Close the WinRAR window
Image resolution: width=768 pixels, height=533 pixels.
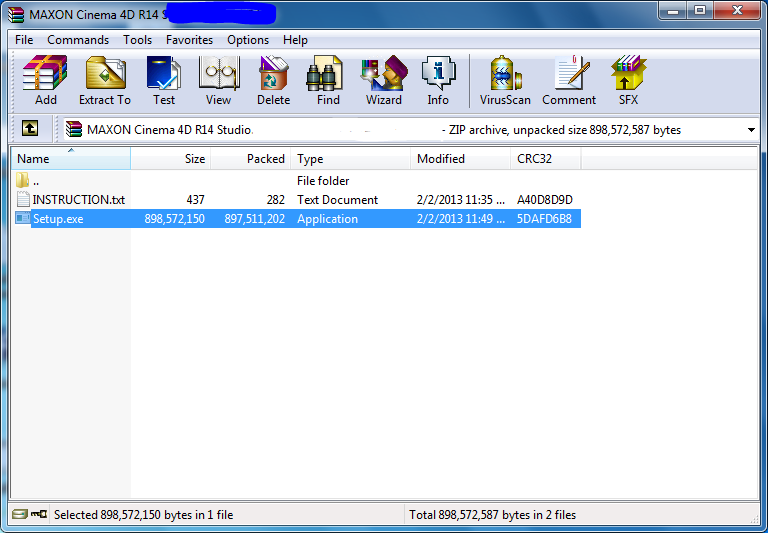737,10
